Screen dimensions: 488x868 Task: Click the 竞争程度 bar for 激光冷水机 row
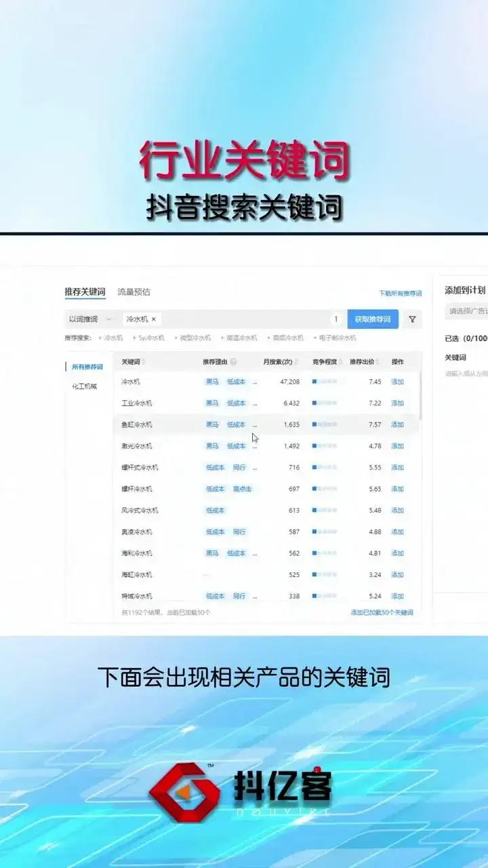coord(324,446)
